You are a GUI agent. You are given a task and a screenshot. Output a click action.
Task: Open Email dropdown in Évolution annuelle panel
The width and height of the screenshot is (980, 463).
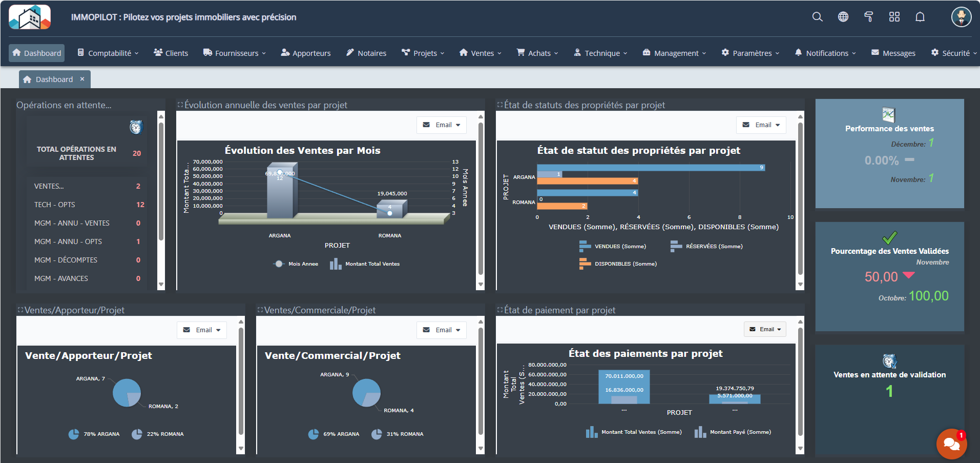pos(442,125)
